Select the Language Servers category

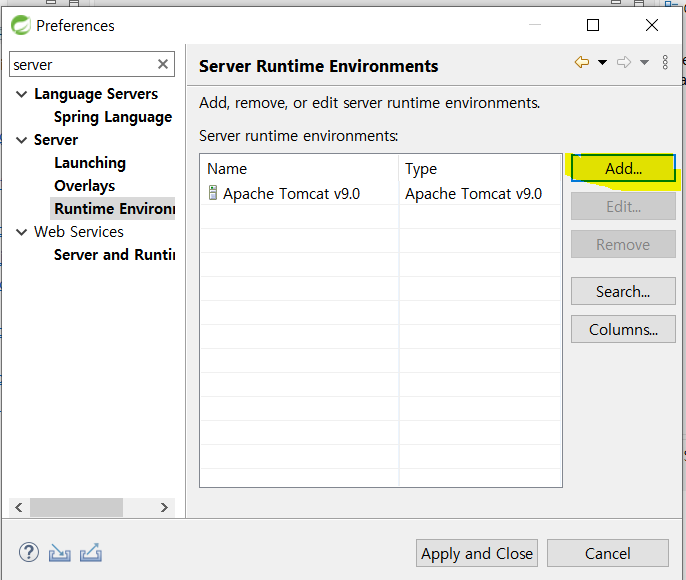click(x=96, y=94)
